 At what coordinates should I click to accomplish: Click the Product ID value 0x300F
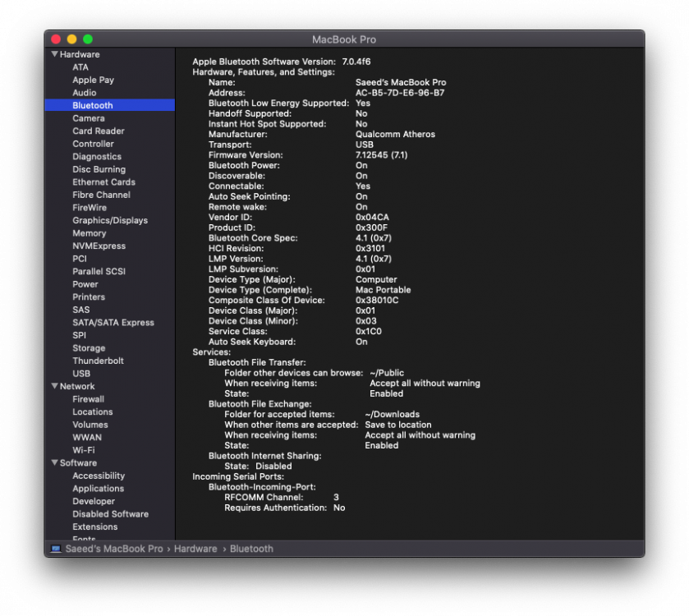click(372, 228)
